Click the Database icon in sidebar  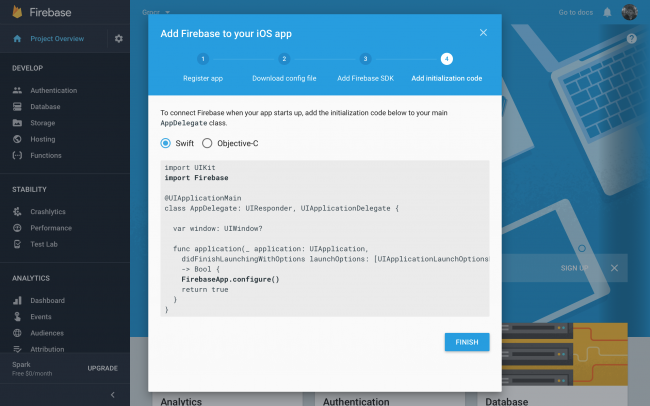(x=17, y=107)
